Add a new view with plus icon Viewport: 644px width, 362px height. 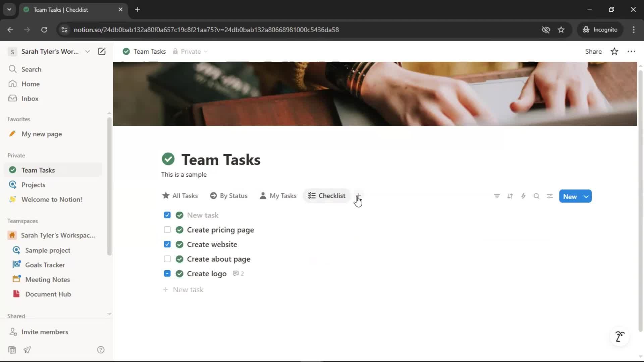358,196
